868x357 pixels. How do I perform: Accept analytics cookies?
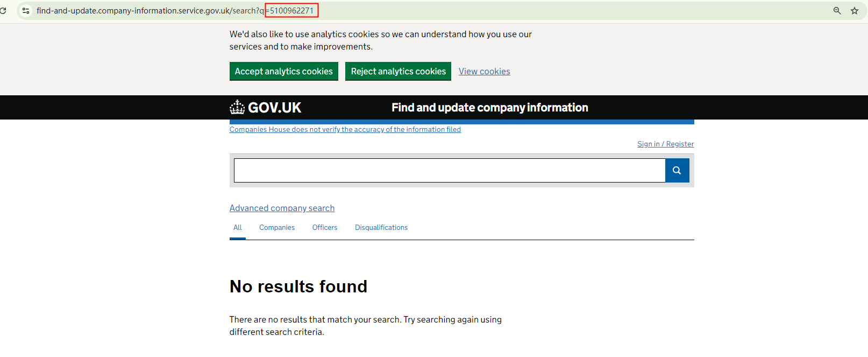point(284,72)
